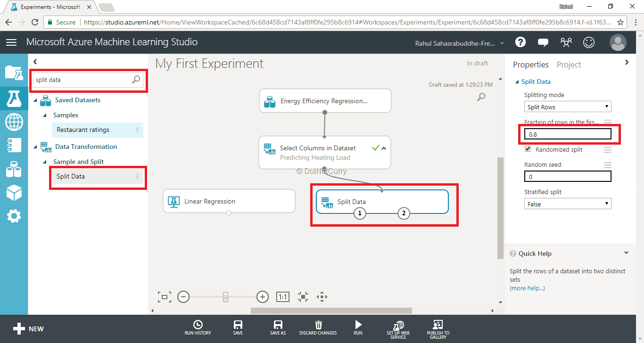The image size is (644, 343).
Task: Open the Web Services globe icon
Action: (14, 122)
